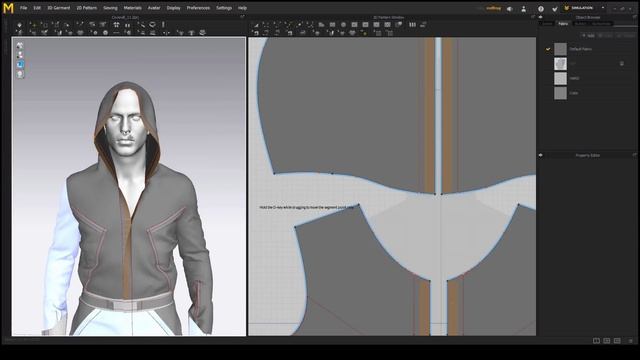Collapse the Property Editor panel arrow
This screenshot has width=640, height=360.
point(541,155)
